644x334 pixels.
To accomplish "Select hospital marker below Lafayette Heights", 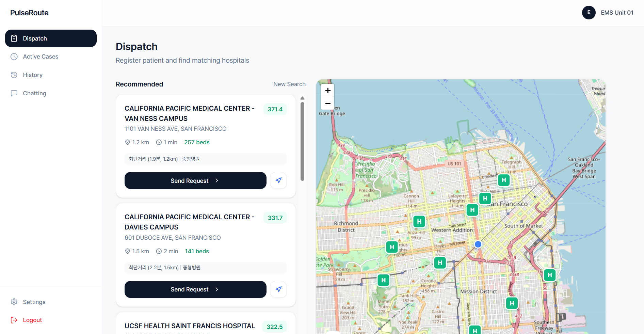I will tap(472, 210).
